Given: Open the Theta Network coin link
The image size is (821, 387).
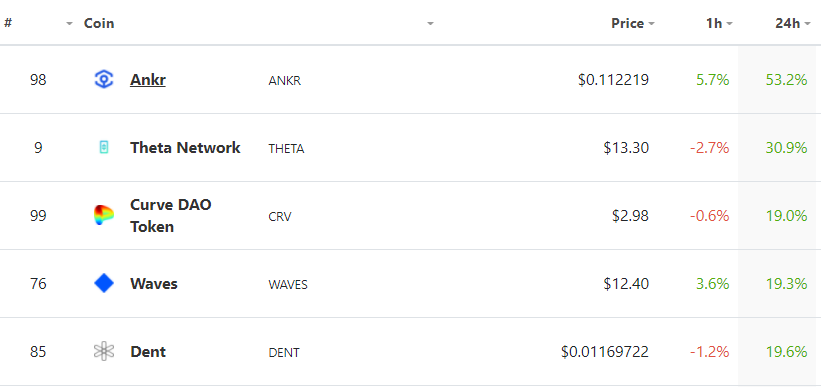Looking at the screenshot, I should coord(185,148).
